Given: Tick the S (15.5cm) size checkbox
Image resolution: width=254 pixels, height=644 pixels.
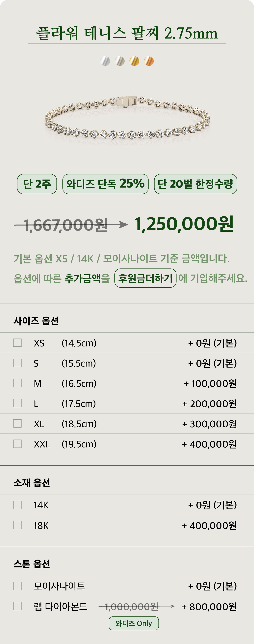Looking at the screenshot, I should coord(17,363).
